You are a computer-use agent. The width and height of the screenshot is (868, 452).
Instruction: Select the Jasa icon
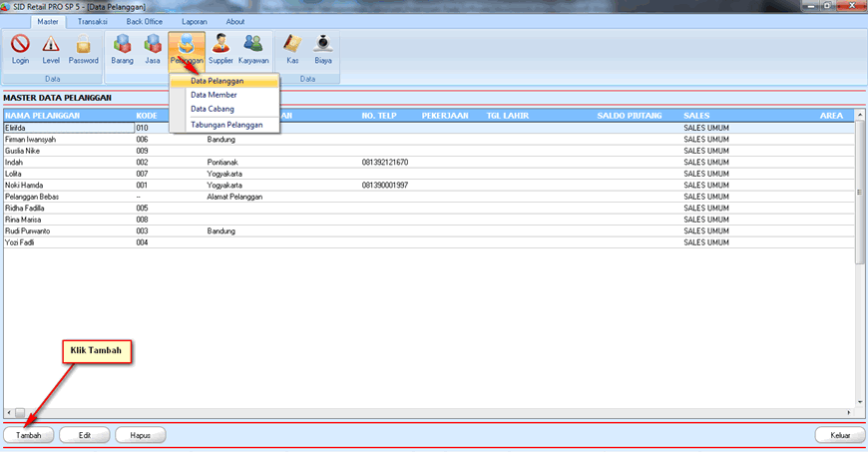tap(153, 48)
